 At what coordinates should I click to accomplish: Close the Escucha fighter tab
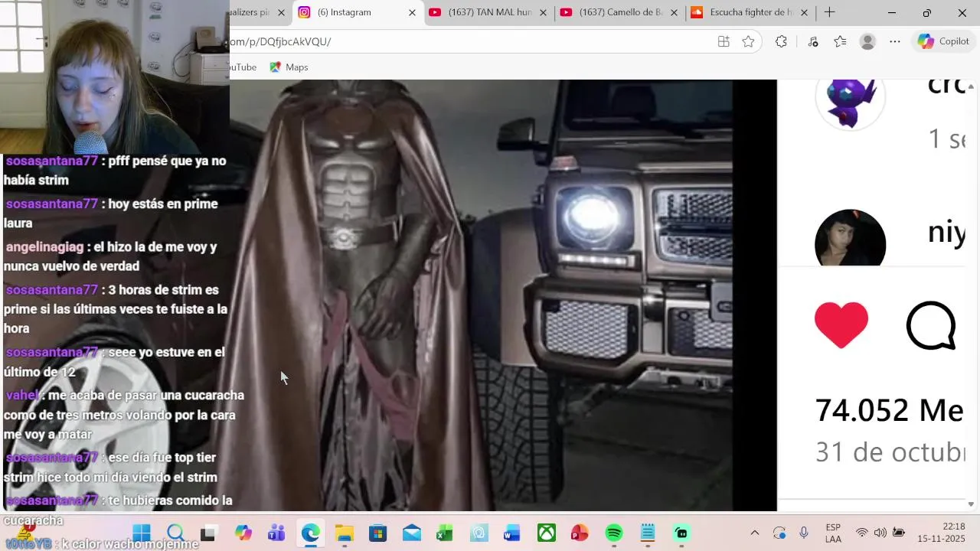[804, 12]
